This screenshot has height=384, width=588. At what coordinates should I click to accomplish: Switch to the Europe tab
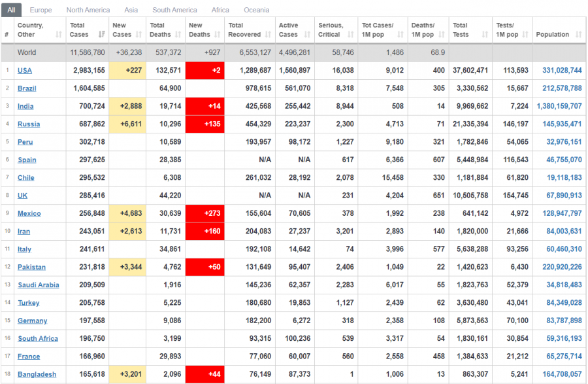click(41, 10)
